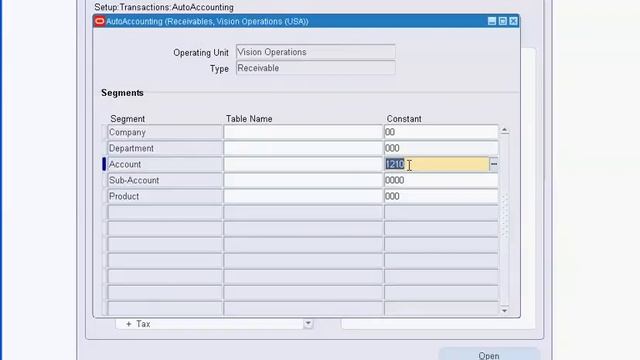This screenshot has width=640, height=360.
Task: Click Setup:Transactions:AutoAccounting path text
Action: click(164, 7)
